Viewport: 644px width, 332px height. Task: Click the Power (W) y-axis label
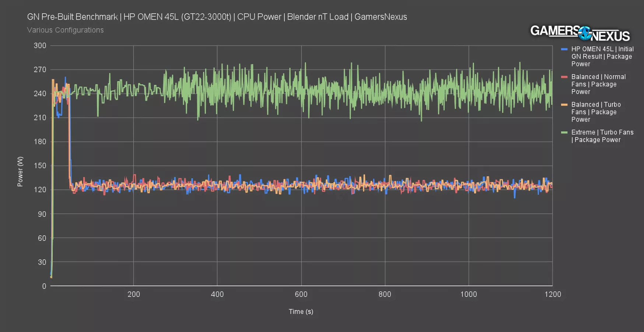point(20,172)
